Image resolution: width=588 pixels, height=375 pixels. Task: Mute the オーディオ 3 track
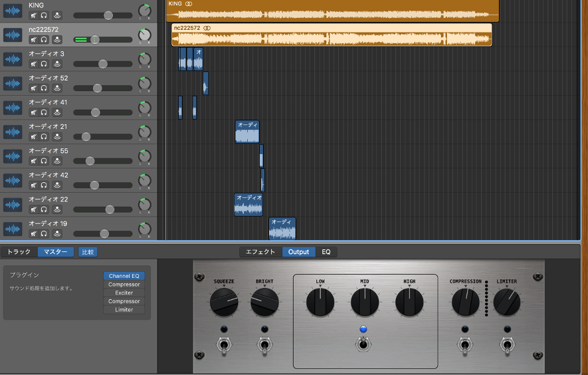click(34, 64)
